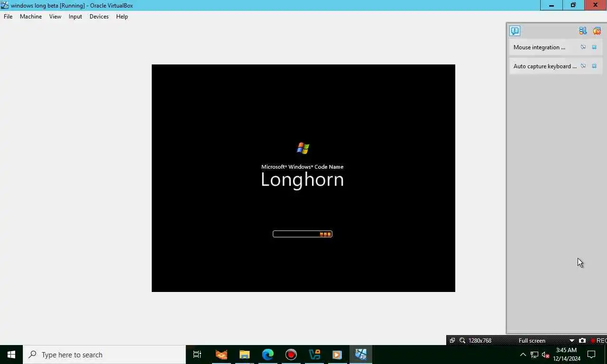
Task: Click the Longhorn boot progress bar
Action: click(x=303, y=234)
